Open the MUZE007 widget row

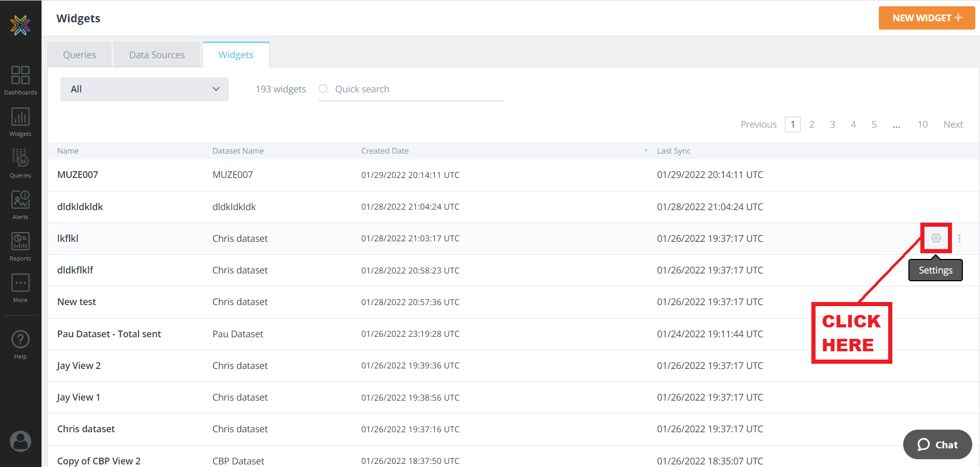(x=78, y=175)
